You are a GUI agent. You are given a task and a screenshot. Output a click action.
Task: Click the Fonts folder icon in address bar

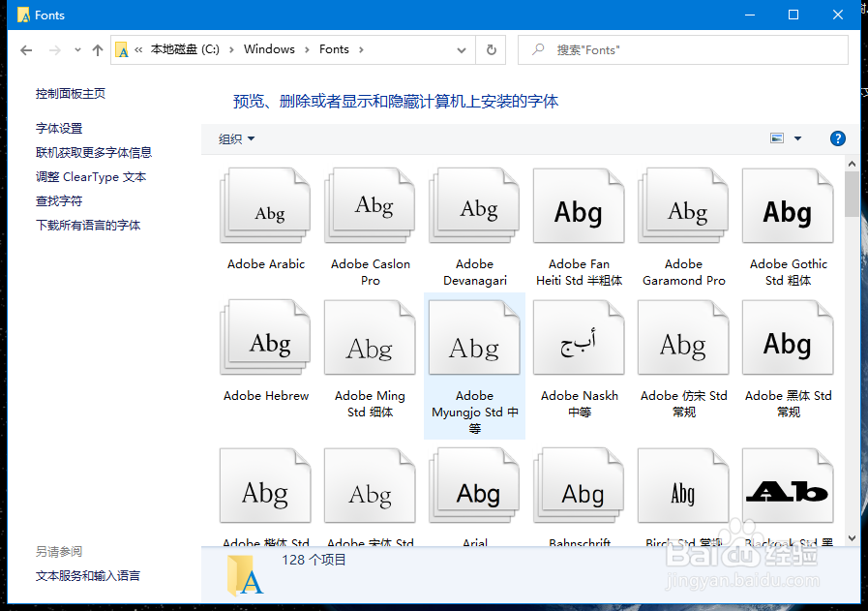point(122,49)
